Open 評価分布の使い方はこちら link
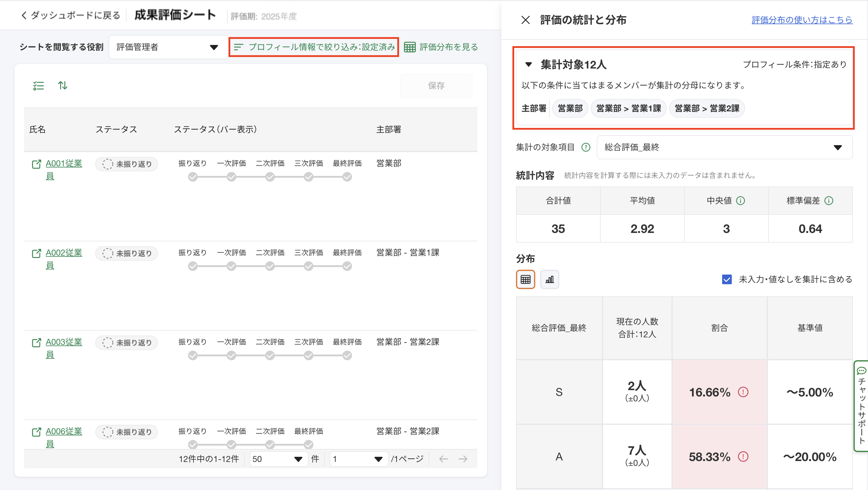868x490 pixels. pos(802,20)
